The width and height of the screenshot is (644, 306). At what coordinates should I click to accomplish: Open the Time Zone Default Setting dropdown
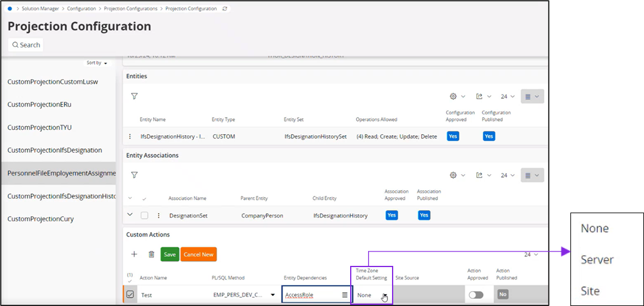point(384,295)
